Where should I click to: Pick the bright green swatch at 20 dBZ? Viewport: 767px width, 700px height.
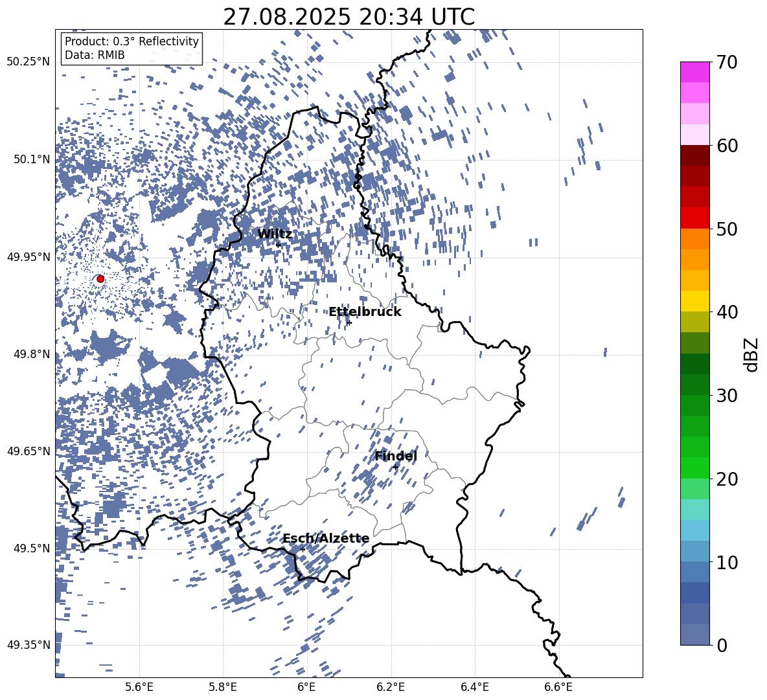click(x=694, y=468)
